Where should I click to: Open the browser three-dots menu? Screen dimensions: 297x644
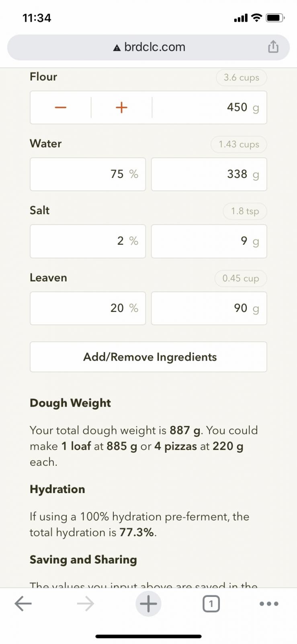pos(269,604)
